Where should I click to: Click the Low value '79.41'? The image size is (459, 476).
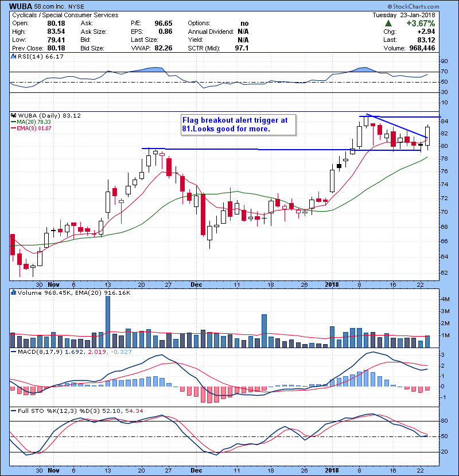pyautogui.click(x=56, y=40)
